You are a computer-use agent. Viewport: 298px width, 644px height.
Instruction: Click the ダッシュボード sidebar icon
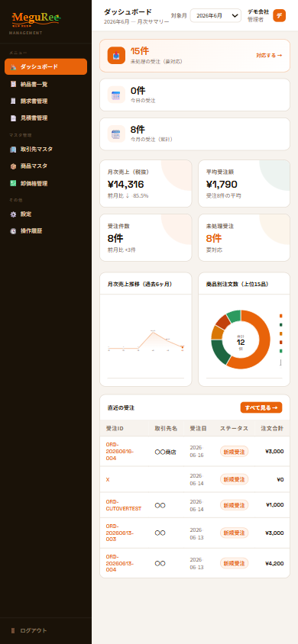pyautogui.click(x=13, y=67)
